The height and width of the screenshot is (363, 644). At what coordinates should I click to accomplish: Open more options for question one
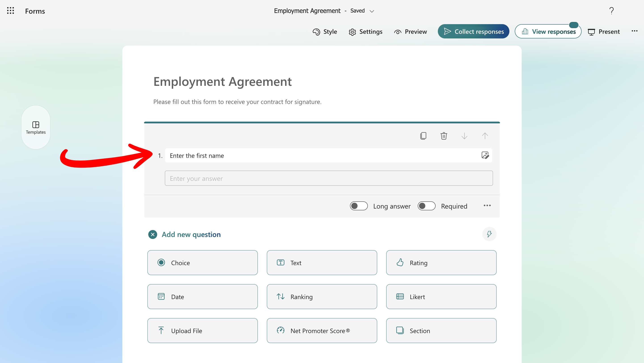tap(487, 206)
